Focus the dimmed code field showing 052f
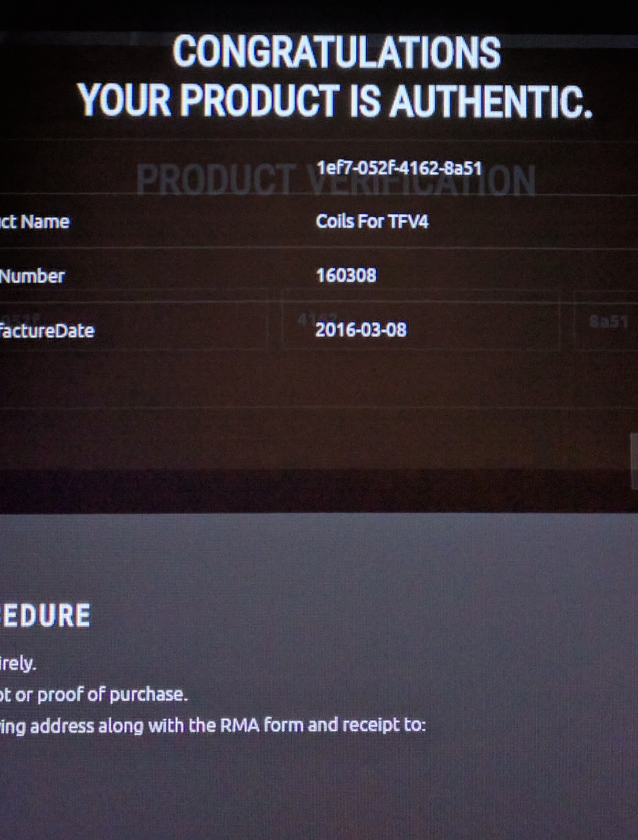638x840 pixels. [x=134, y=321]
